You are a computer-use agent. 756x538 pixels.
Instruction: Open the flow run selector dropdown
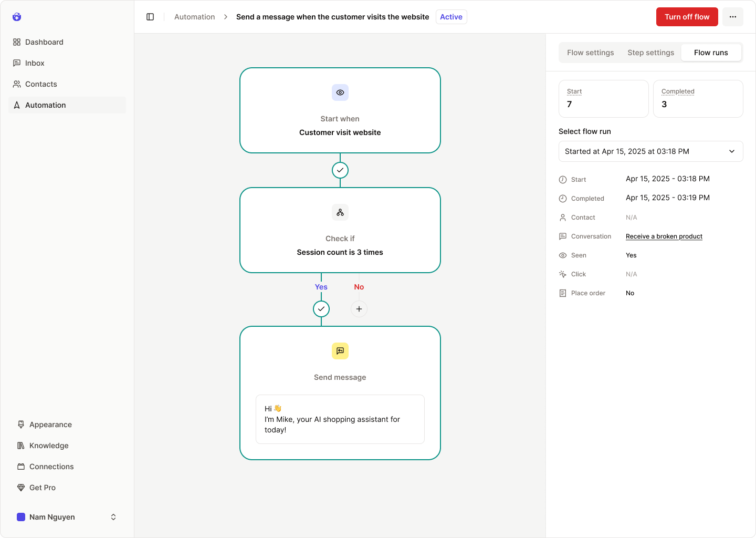pos(650,151)
